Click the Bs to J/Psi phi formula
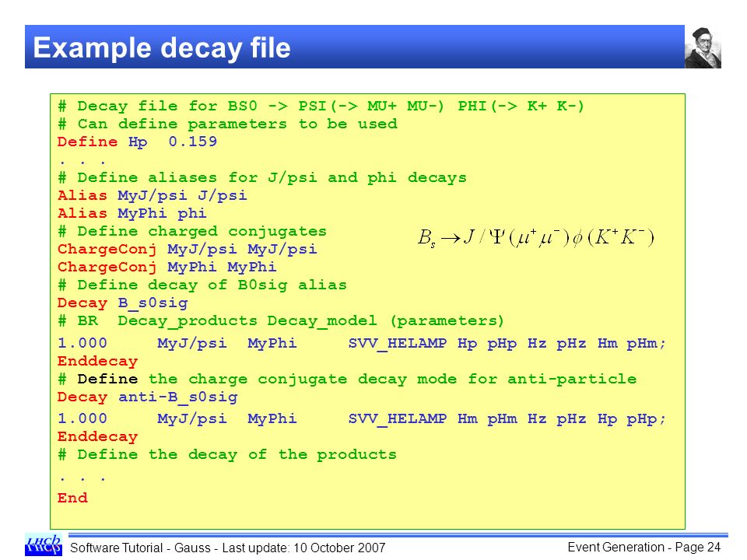 point(536,237)
